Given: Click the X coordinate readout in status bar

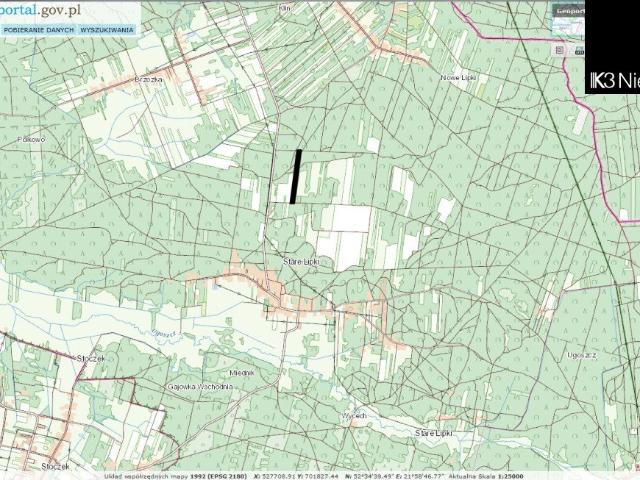Looking at the screenshot, I should (x=283, y=475).
